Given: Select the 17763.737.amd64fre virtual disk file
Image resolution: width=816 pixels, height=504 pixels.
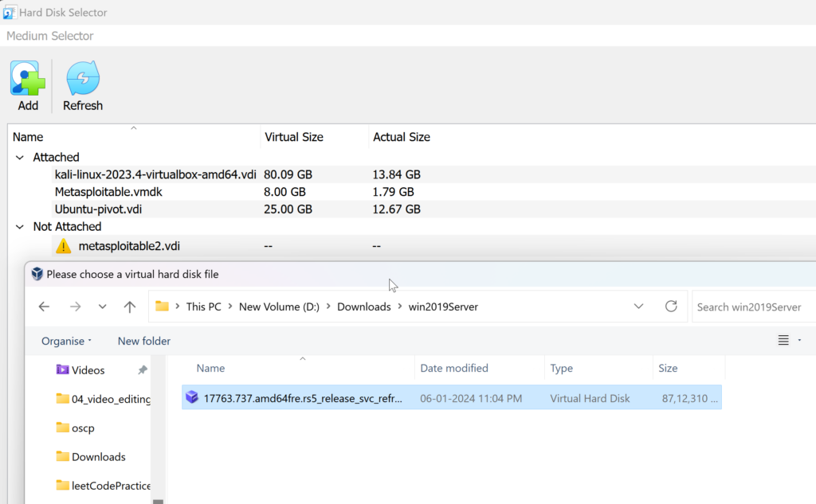Looking at the screenshot, I should pos(452,398).
